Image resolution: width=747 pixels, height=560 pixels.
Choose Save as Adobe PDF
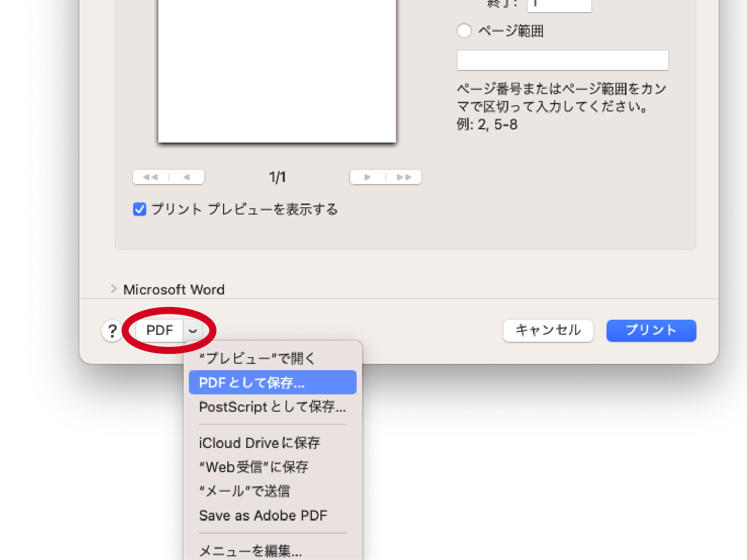tap(272, 515)
